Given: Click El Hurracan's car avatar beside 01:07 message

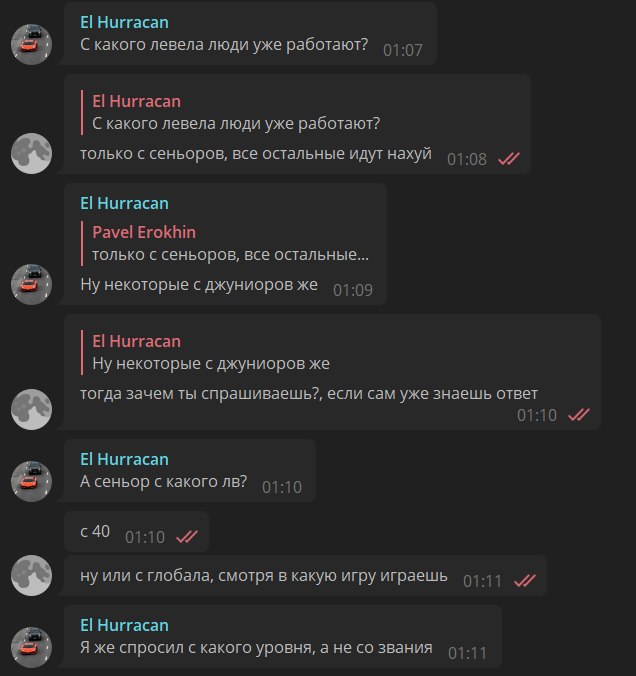Looking at the screenshot, I should click(x=31, y=44).
